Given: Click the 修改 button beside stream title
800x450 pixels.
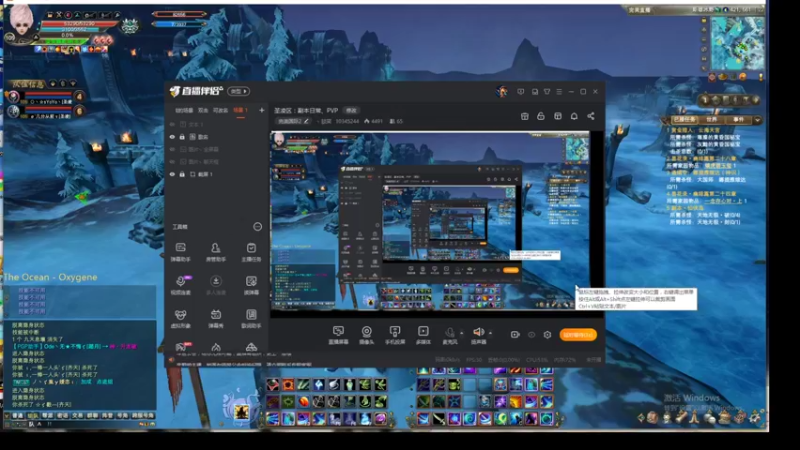Looking at the screenshot, I should (x=352, y=110).
